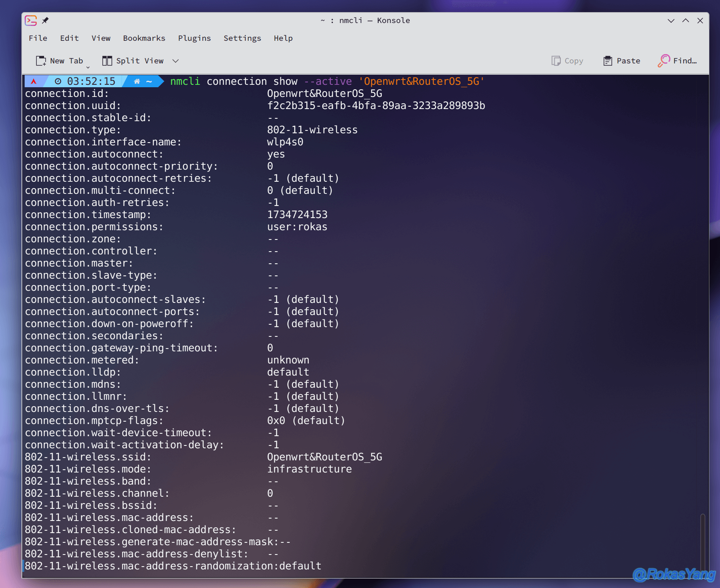This screenshot has height=588, width=720.
Task: Click the 'connection.wait-activation-delay:' label
Action: click(x=124, y=445)
